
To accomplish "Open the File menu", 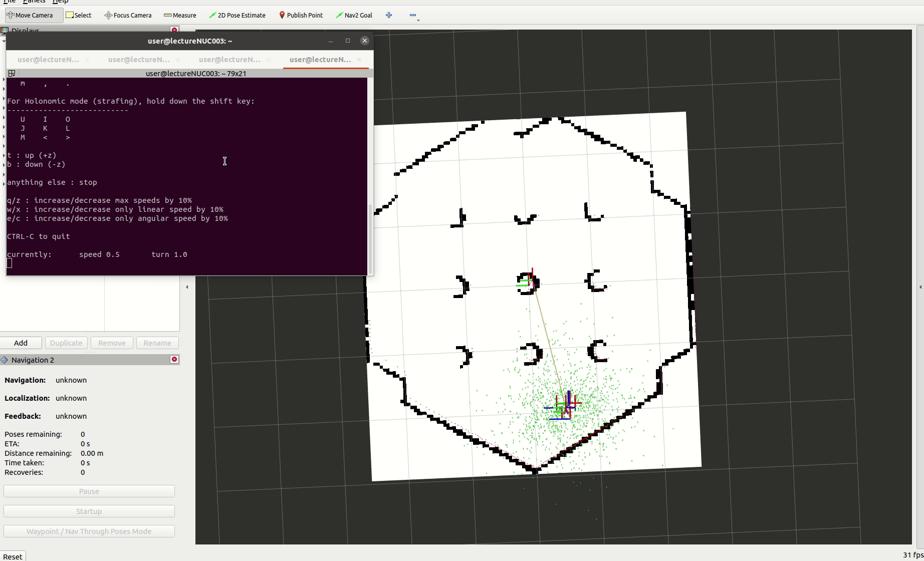I will point(9,2).
